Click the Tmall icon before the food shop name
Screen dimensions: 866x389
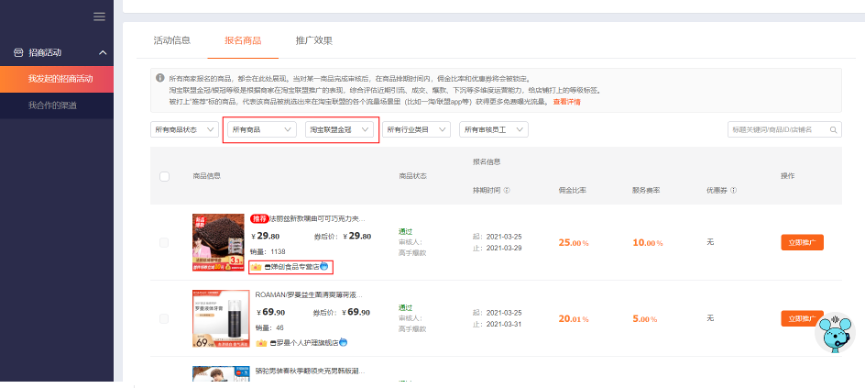(267, 267)
